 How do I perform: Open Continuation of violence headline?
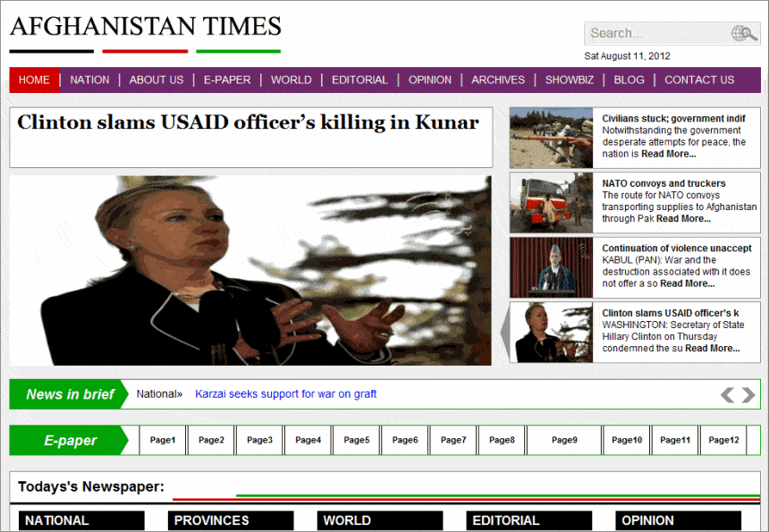click(677, 248)
